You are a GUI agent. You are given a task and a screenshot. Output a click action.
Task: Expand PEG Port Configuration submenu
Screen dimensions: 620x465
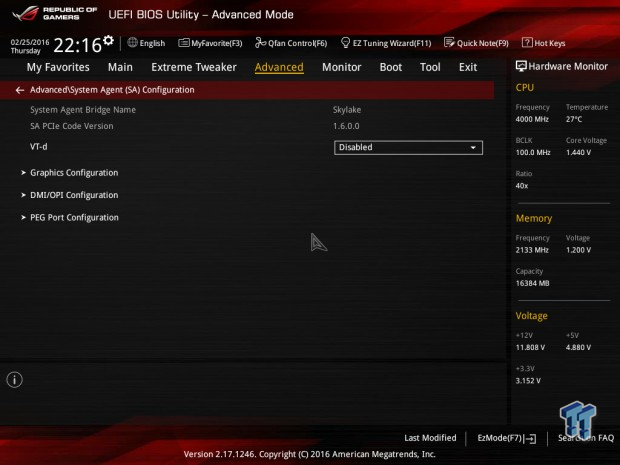pos(74,217)
